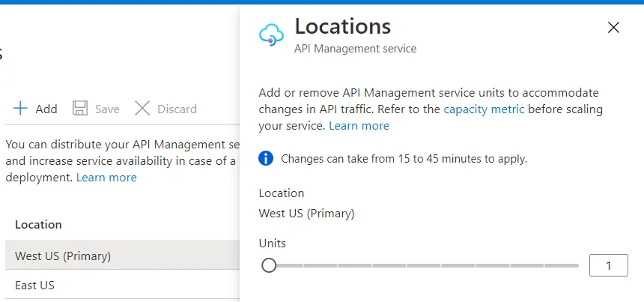Open Learn more link in Locations panel

(359, 126)
